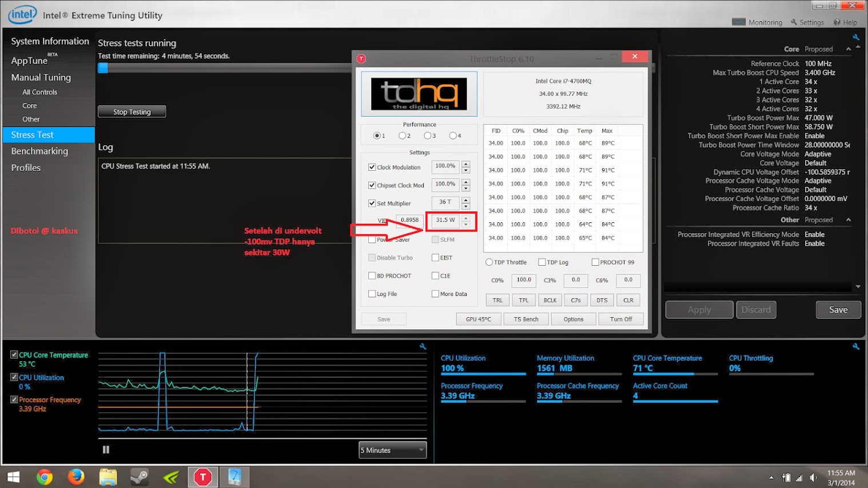
Task: Go to Profiles in the sidebar
Action: 26,167
